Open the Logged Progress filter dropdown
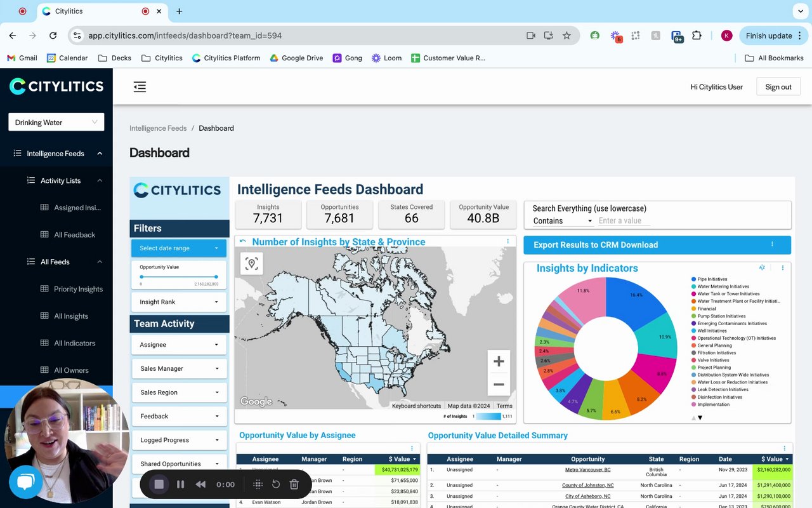Image resolution: width=812 pixels, height=508 pixels. pyautogui.click(x=180, y=440)
